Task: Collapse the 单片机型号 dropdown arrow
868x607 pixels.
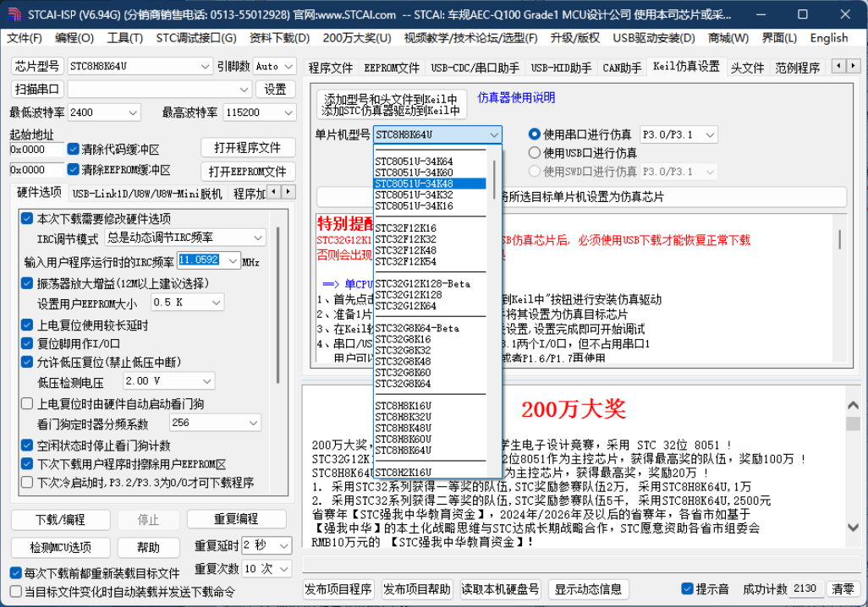Action: [494, 134]
